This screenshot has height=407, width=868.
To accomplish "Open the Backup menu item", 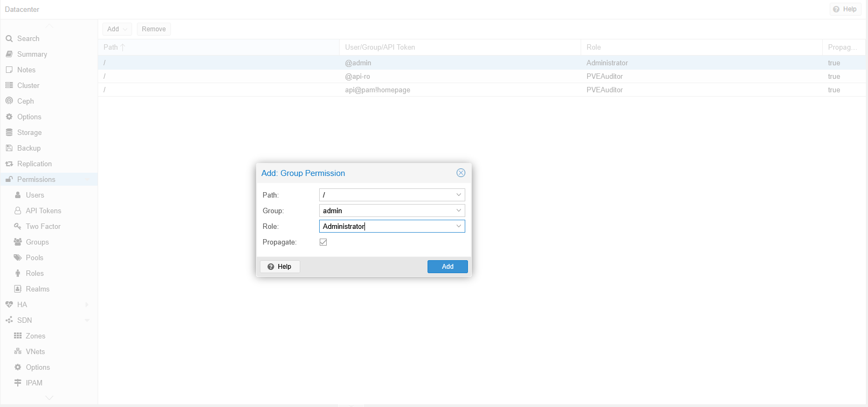I will coord(49,148).
